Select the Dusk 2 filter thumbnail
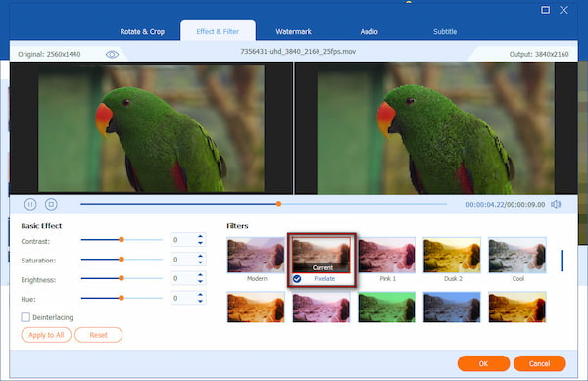This screenshot has width=588, height=381. pyautogui.click(x=452, y=255)
